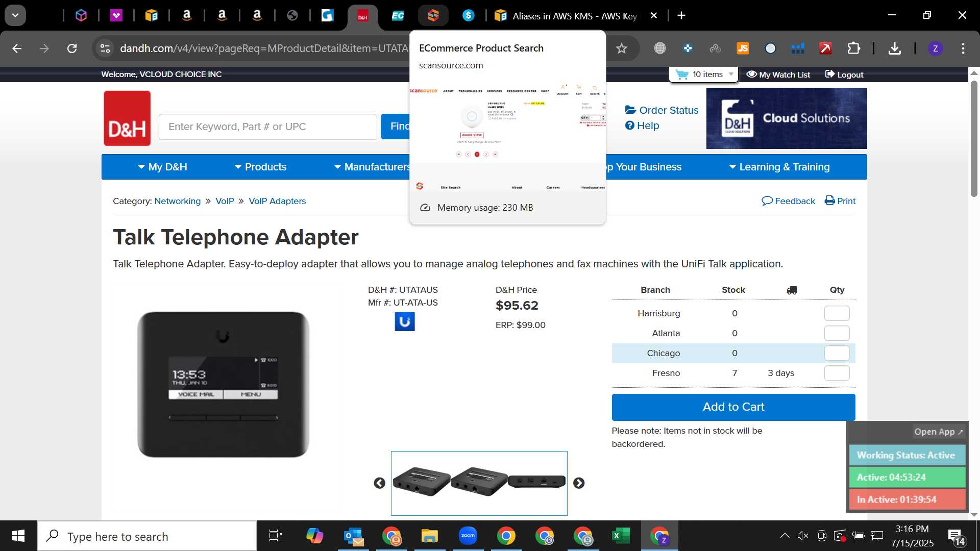
Task: Click the Chicago quantity field
Action: (x=837, y=353)
